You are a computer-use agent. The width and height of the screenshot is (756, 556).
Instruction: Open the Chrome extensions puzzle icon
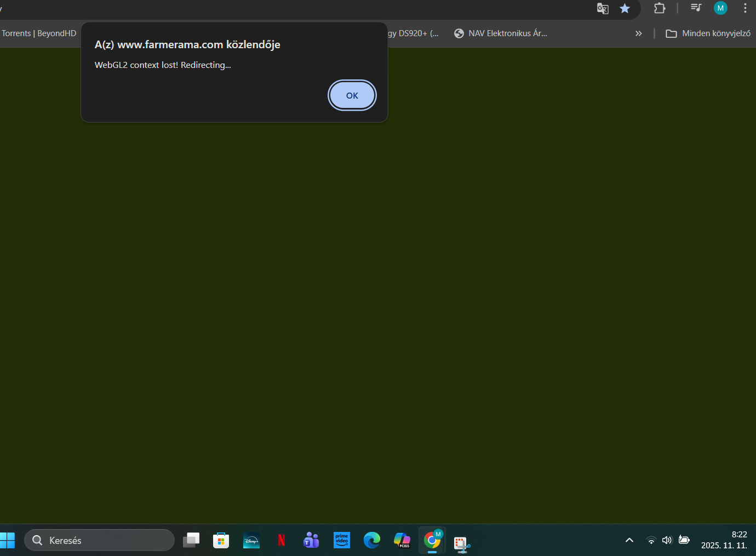(x=660, y=8)
